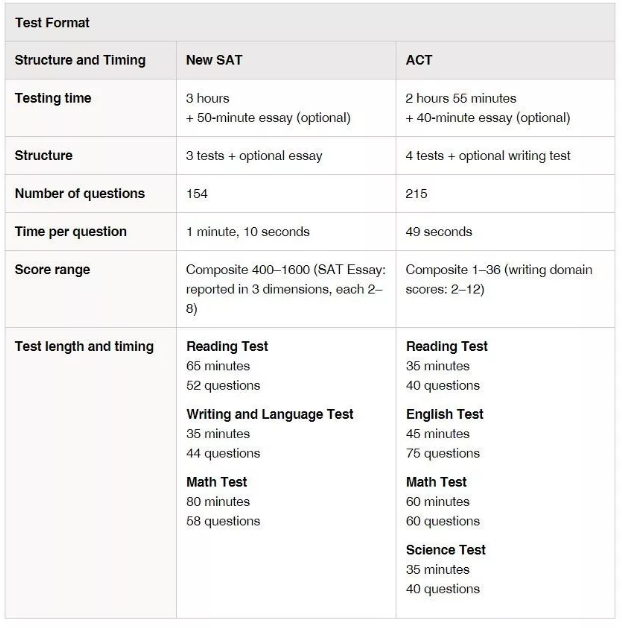Click the Test Format table title
The image size is (622, 628).
[x=52, y=22]
